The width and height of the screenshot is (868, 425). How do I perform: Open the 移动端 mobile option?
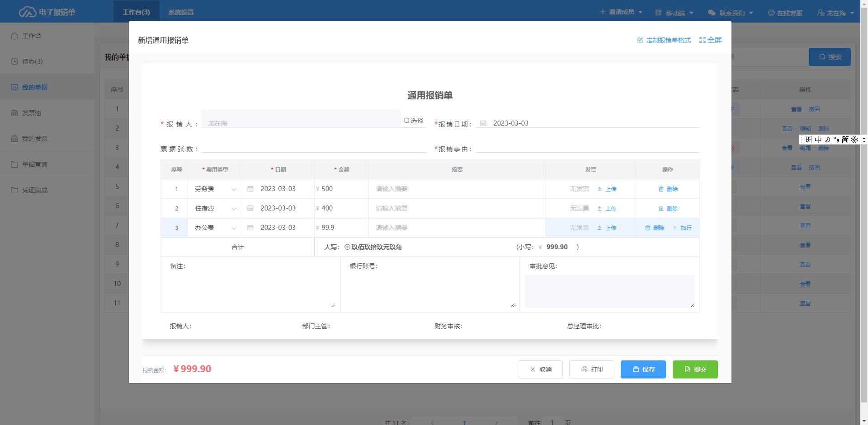tap(675, 13)
